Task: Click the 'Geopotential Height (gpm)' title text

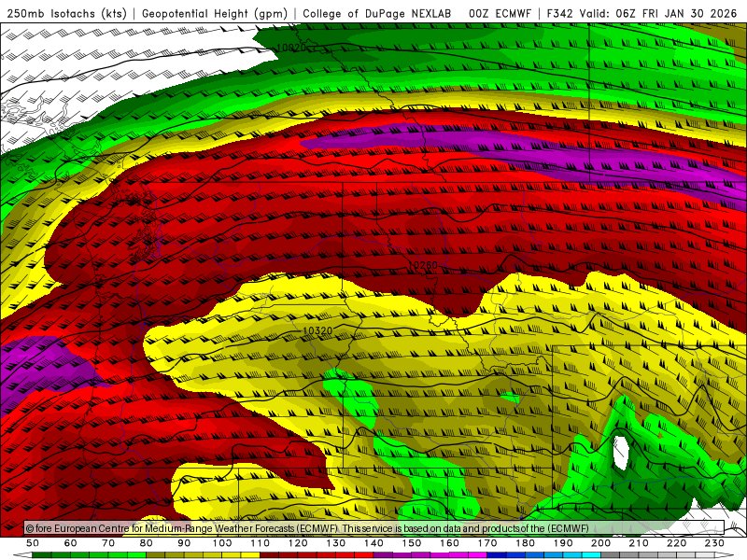Action: (x=215, y=14)
